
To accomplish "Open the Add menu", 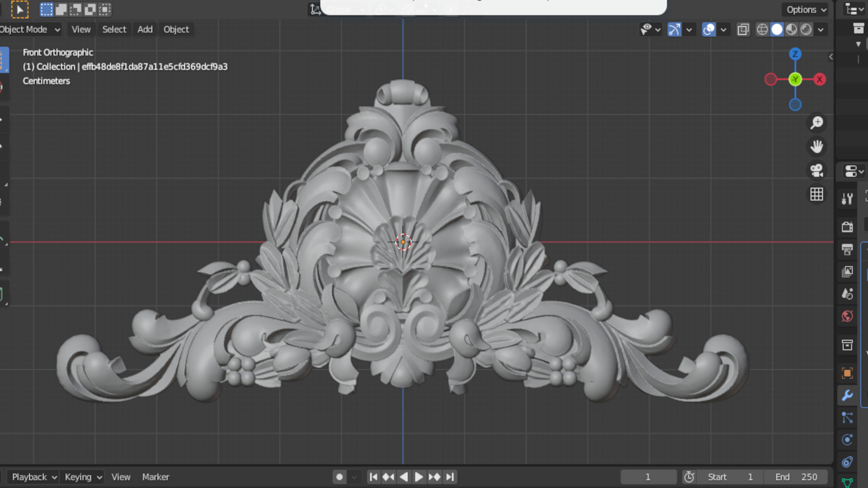I will 145,29.
